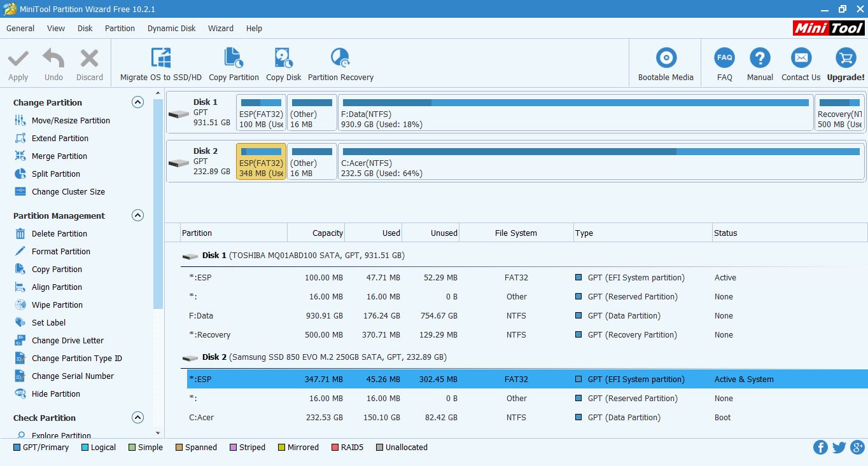Select Move/Resize Partition in sidebar
Screen dimensions: 868x466
pyautogui.click(x=71, y=120)
